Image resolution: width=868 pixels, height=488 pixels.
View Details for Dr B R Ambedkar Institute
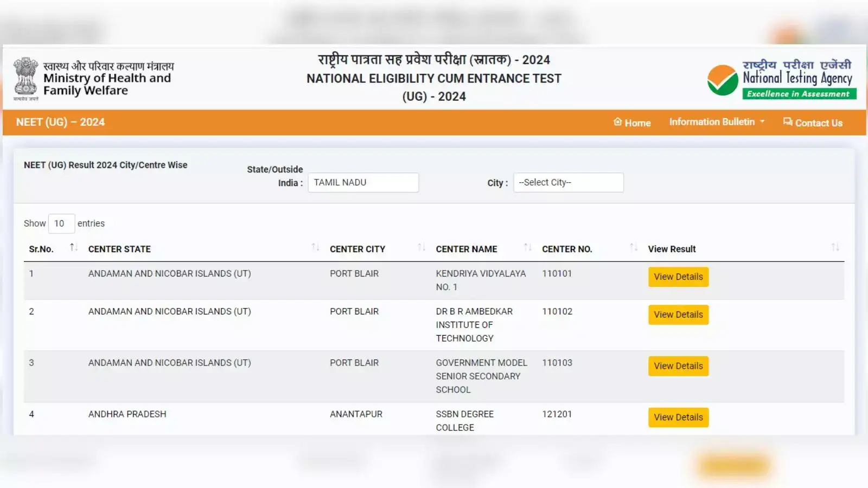(x=678, y=314)
